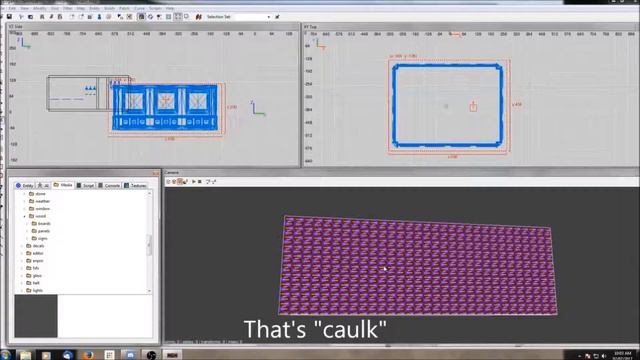Click the icon right of Selection Set dropdown
Screen dimensions: 640x360
click(278, 17)
